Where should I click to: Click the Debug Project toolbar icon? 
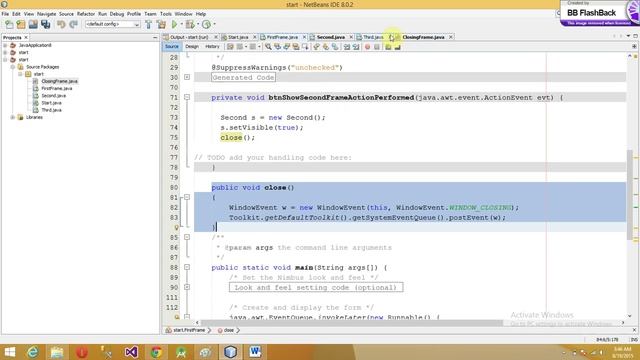pos(190,24)
